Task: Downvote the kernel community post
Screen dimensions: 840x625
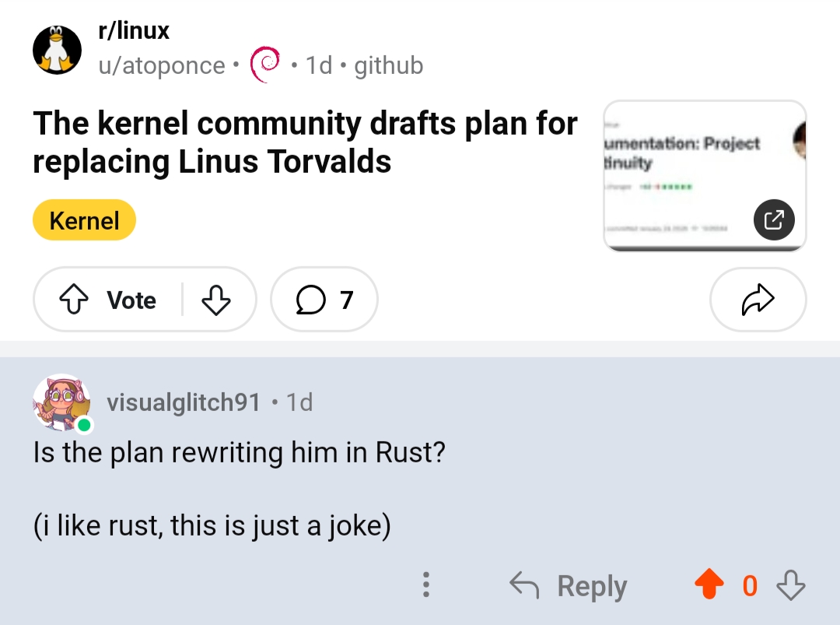Action: point(216,300)
